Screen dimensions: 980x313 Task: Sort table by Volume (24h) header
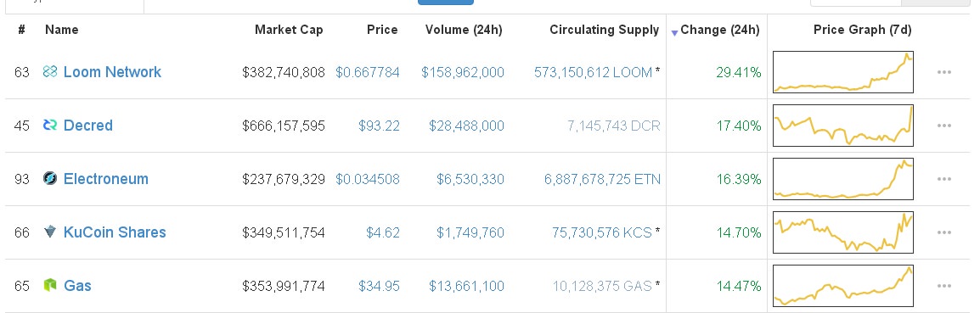coord(464,30)
